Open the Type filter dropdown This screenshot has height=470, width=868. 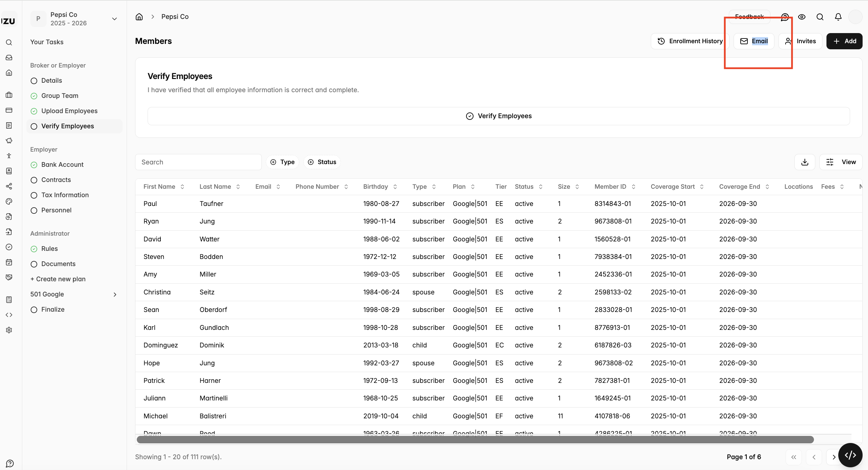[282, 162]
